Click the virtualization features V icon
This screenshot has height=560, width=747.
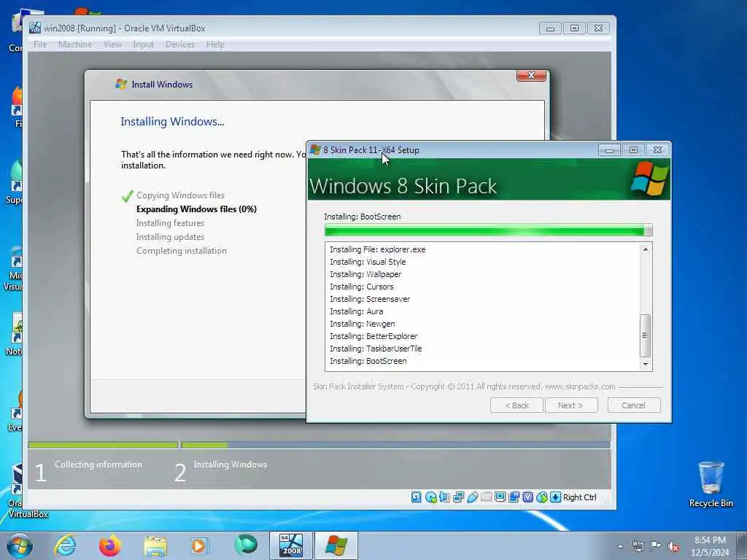[527, 497]
